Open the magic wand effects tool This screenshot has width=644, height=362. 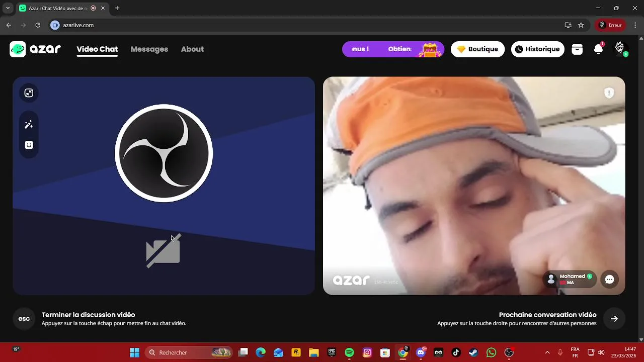click(x=29, y=125)
